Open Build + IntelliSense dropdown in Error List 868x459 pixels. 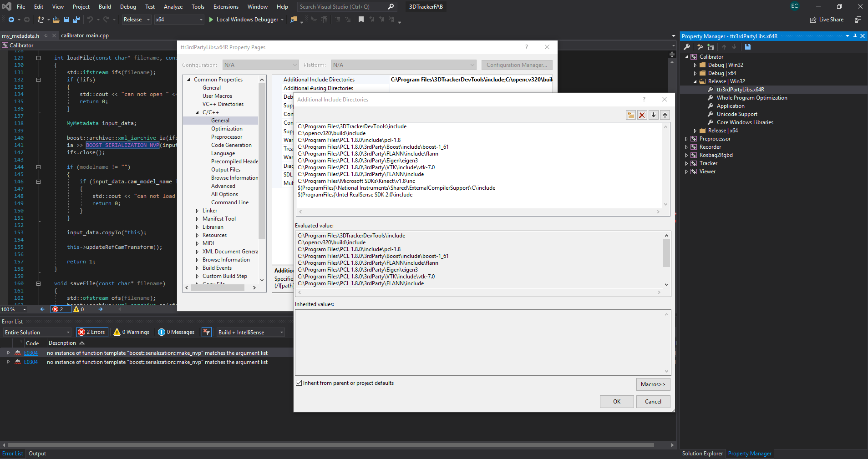point(251,332)
